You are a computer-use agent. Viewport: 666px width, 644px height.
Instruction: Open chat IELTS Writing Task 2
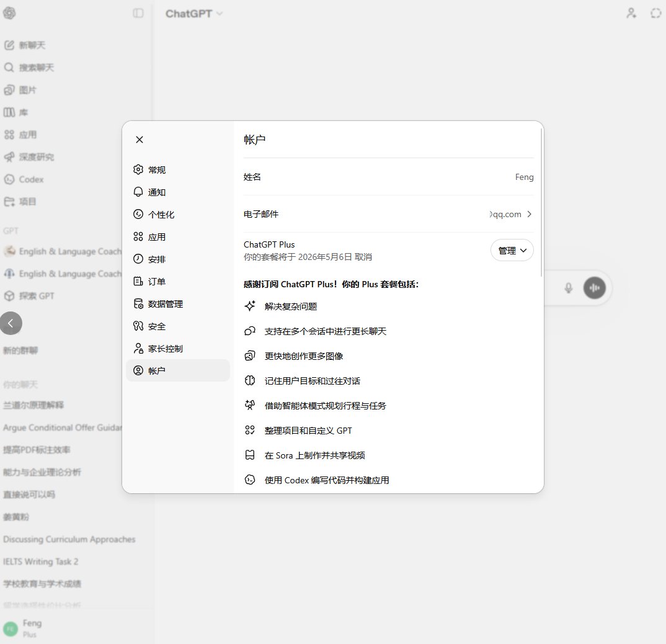coord(41,561)
